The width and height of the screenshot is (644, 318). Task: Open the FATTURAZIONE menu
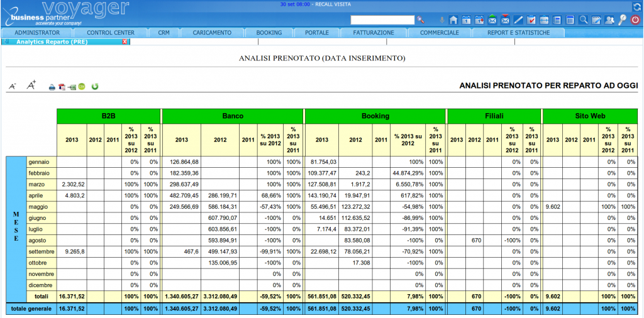click(374, 33)
